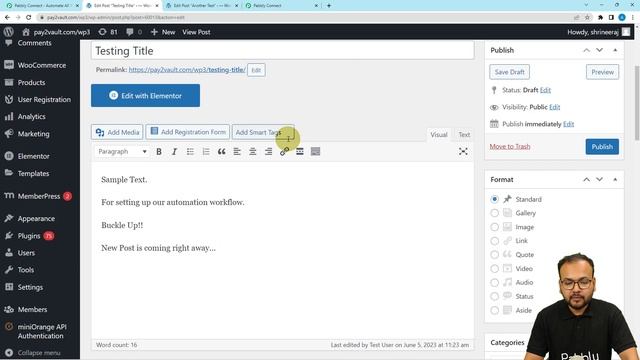Align text left
The image size is (640, 360).
[237, 151]
